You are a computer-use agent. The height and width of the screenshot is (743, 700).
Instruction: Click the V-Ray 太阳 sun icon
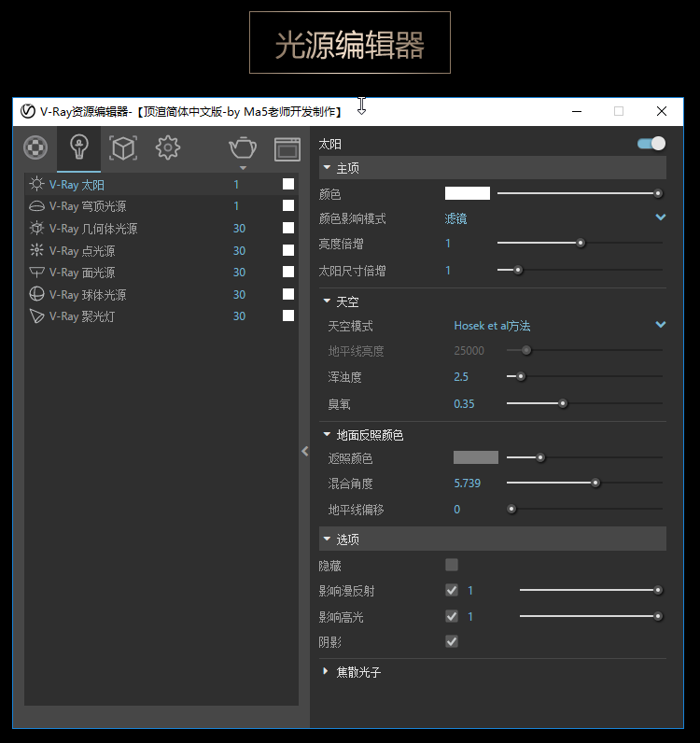coord(36,184)
